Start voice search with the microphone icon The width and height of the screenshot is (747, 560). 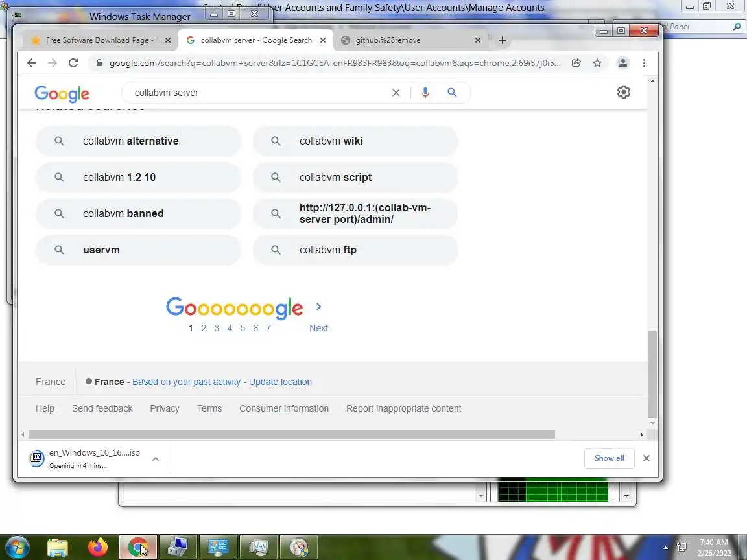pos(425,93)
